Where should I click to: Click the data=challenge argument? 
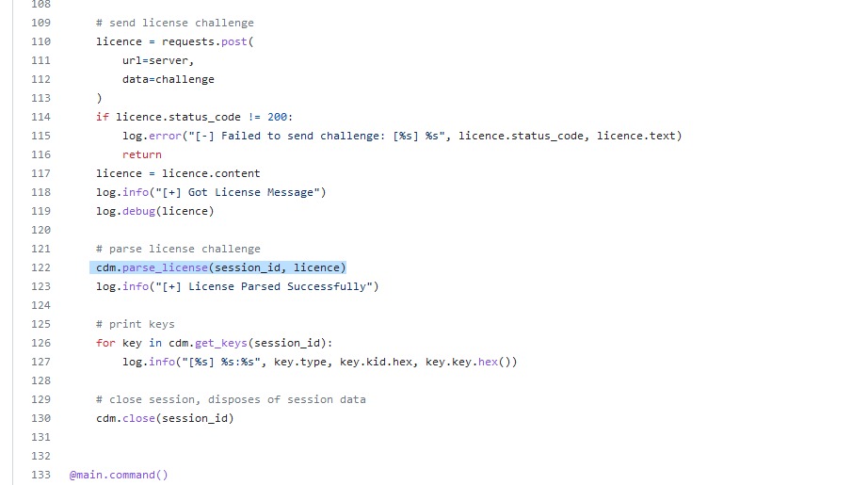[x=169, y=79]
